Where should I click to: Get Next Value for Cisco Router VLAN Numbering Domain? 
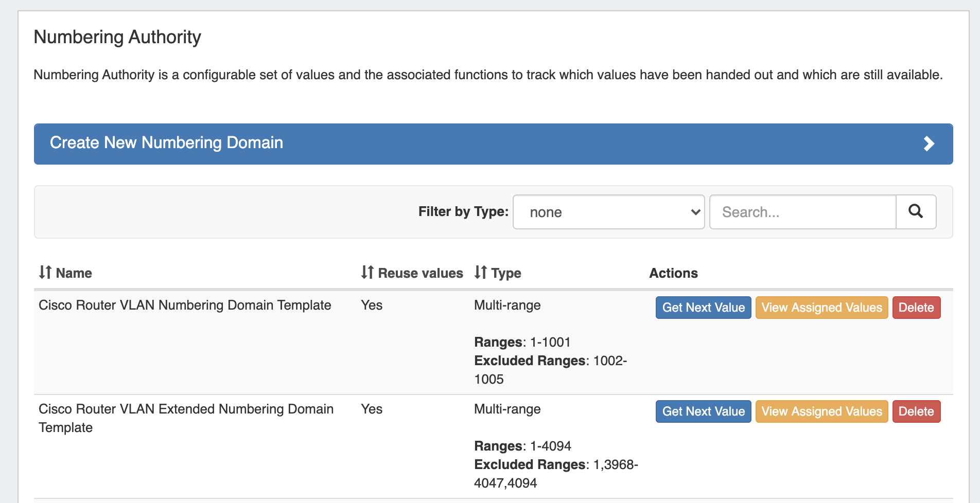[703, 308]
